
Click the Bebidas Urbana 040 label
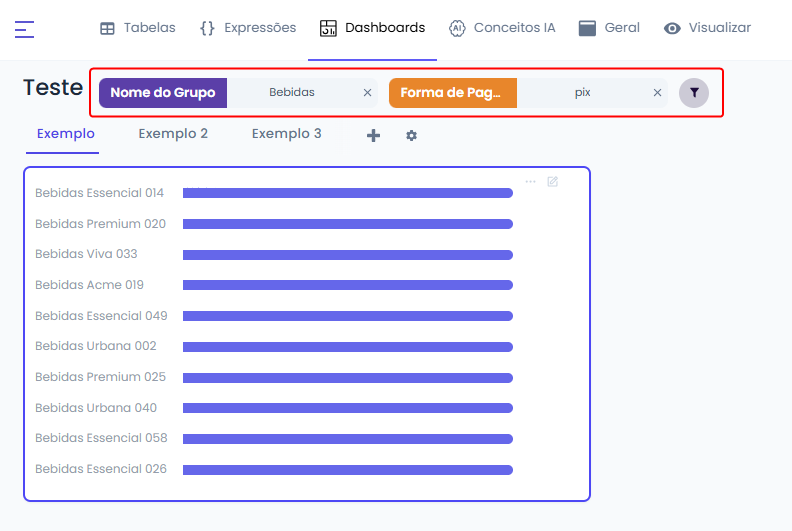click(x=96, y=408)
